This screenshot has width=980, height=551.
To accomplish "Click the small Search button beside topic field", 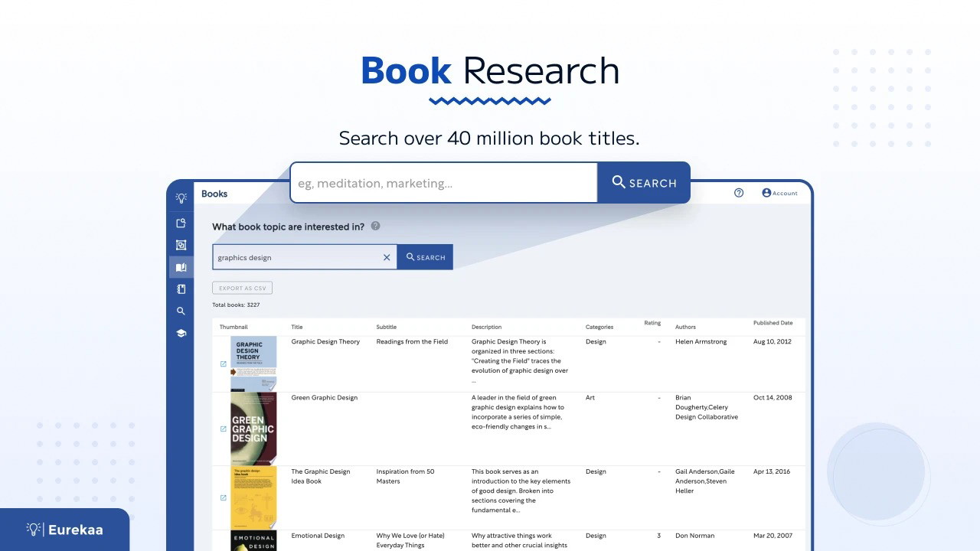I will pos(425,257).
